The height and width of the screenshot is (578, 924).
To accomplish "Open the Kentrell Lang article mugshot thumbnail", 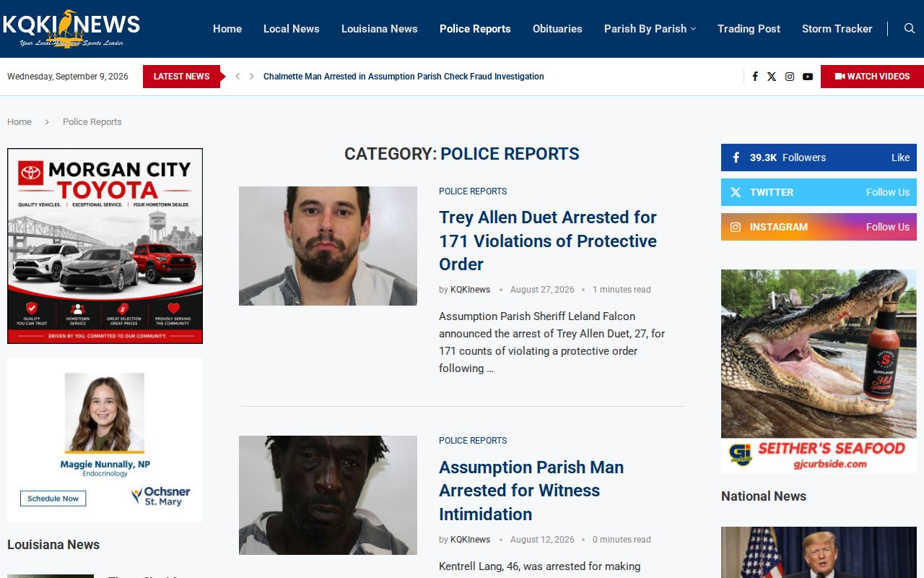I will click(x=328, y=495).
